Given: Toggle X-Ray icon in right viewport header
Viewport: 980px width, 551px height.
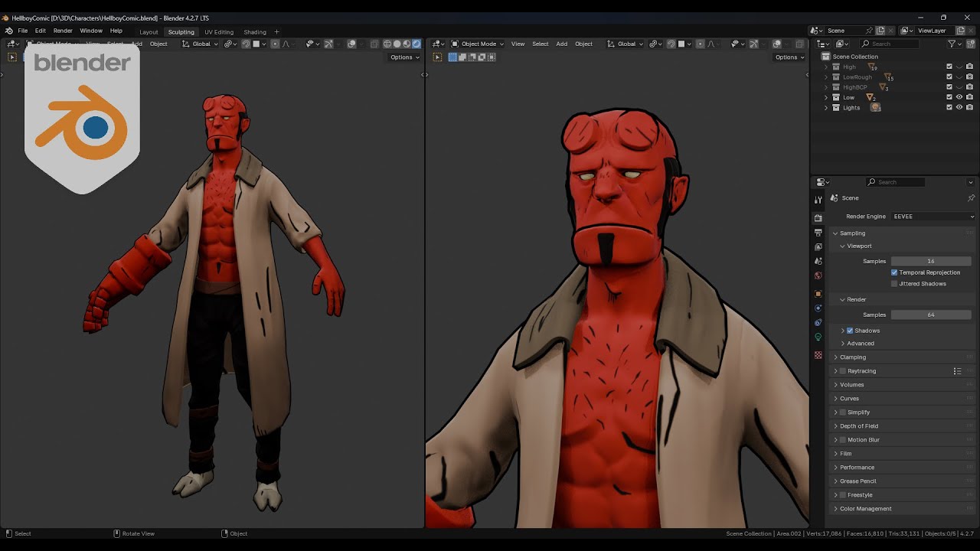Looking at the screenshot, I should click(x=799, y=44).
